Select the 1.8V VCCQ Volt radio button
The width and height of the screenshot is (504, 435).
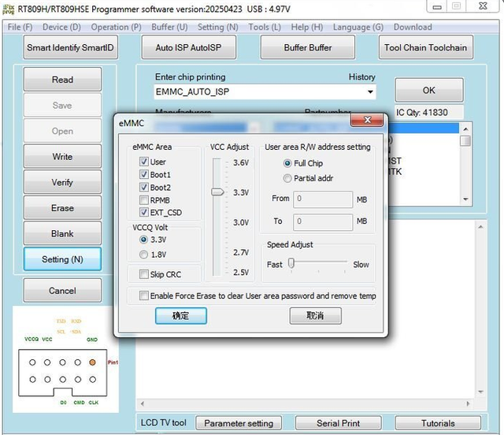143,255
